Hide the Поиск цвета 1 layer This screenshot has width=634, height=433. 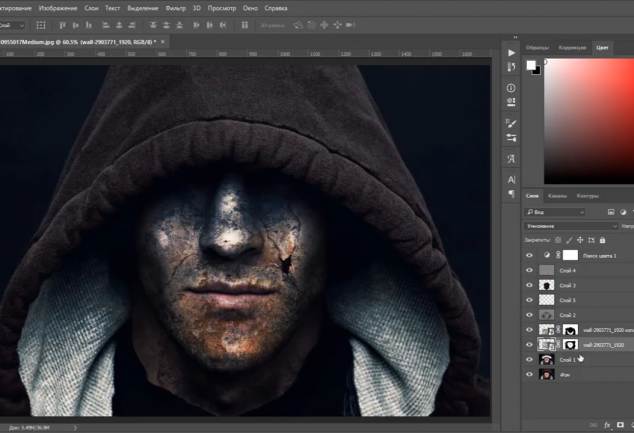tap(529, 256)
